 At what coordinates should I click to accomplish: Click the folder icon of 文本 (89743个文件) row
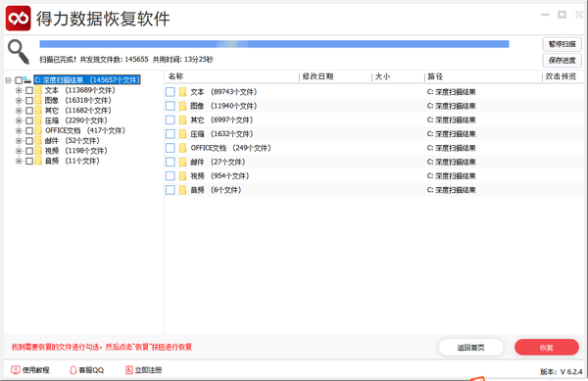pyautogui.click(x=182, y=92)
